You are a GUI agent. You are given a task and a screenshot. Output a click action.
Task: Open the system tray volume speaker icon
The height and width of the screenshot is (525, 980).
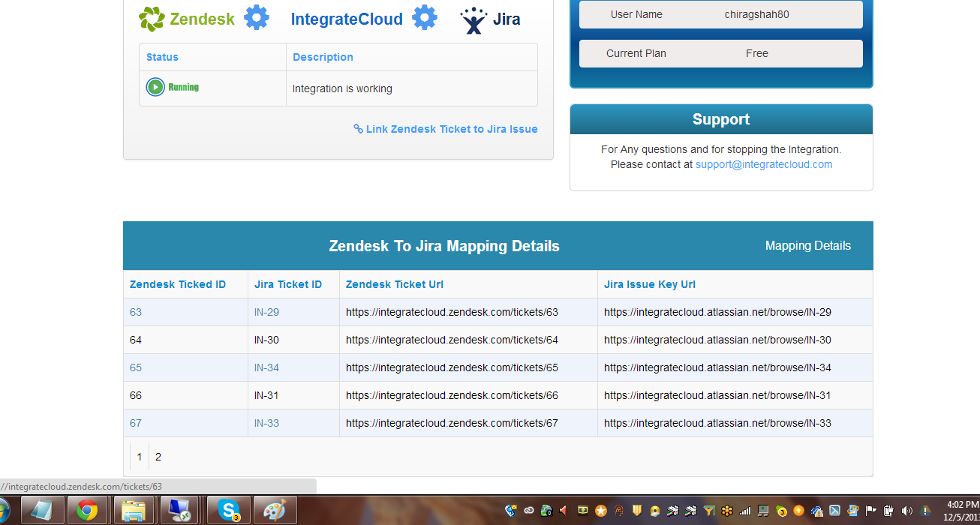[x=906, y=511]
